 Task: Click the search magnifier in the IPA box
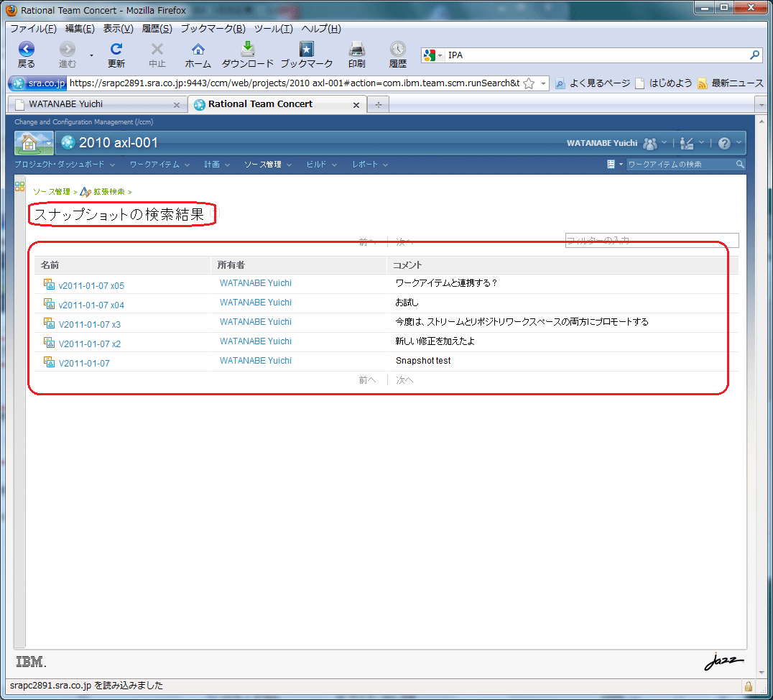point(754,55)
